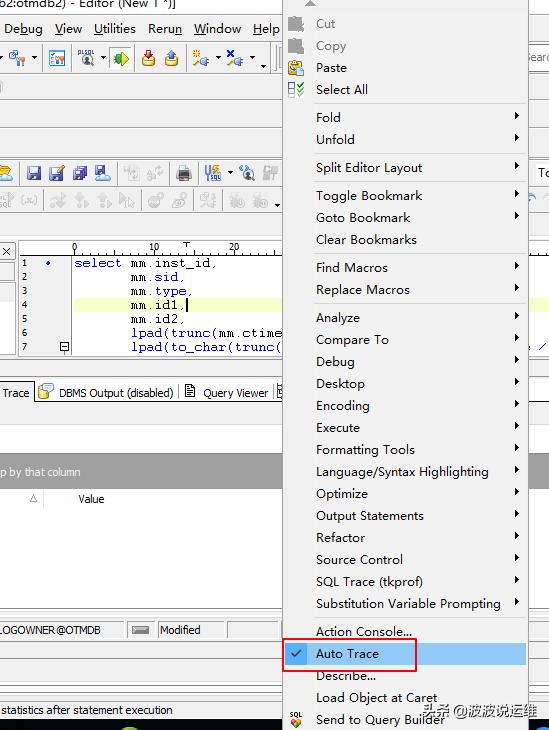Expand the SQL Trace (tkprof) submenu
Viewport: 549px width, 730px height.
(x=405, y=581)
